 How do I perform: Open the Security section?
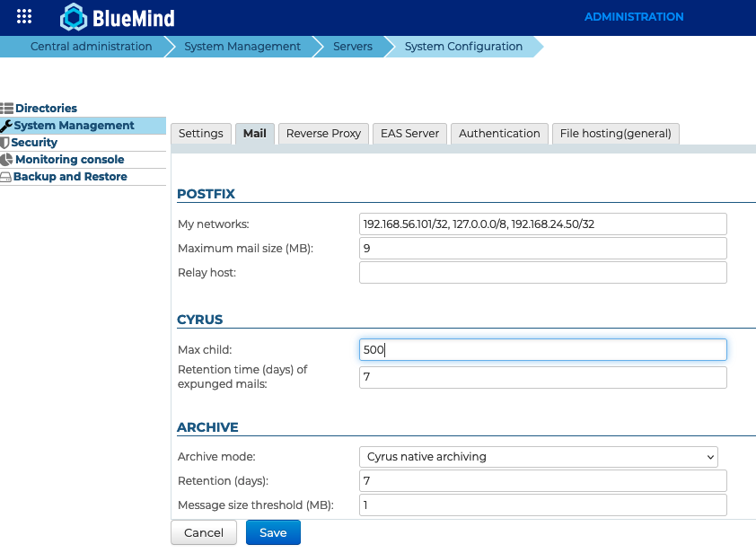pyautogui.click(x=34, y=142)
